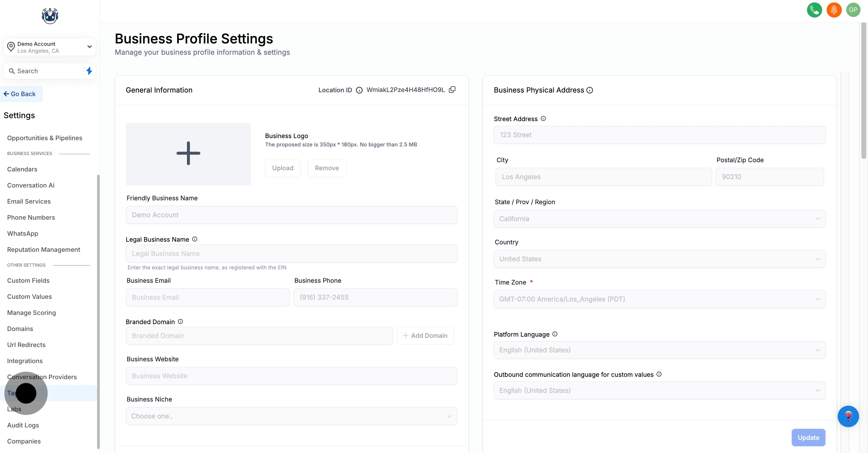Expand the Business Niche dropdown
868x453 pixels.
tap(291, 416)
